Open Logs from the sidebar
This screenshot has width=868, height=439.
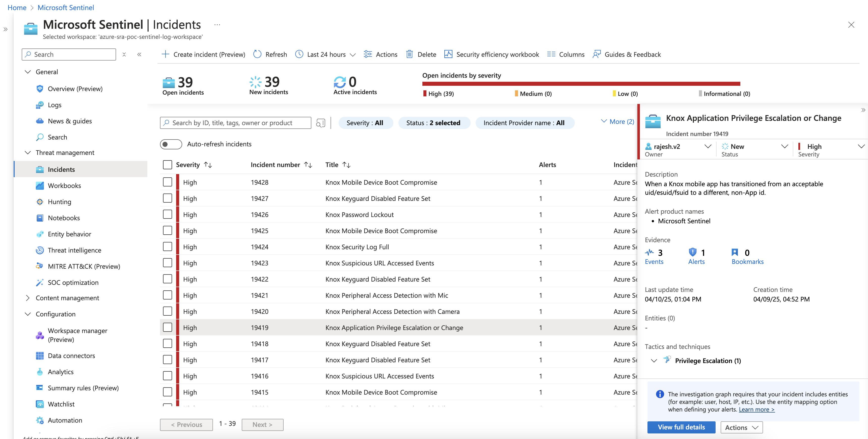pyautogui.click(x=55, y=105)
